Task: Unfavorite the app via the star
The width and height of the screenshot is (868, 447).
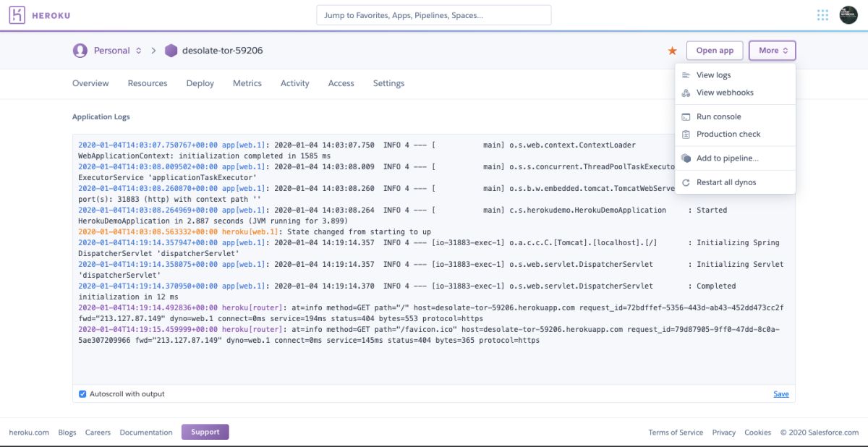Action: tap(671, 51)
